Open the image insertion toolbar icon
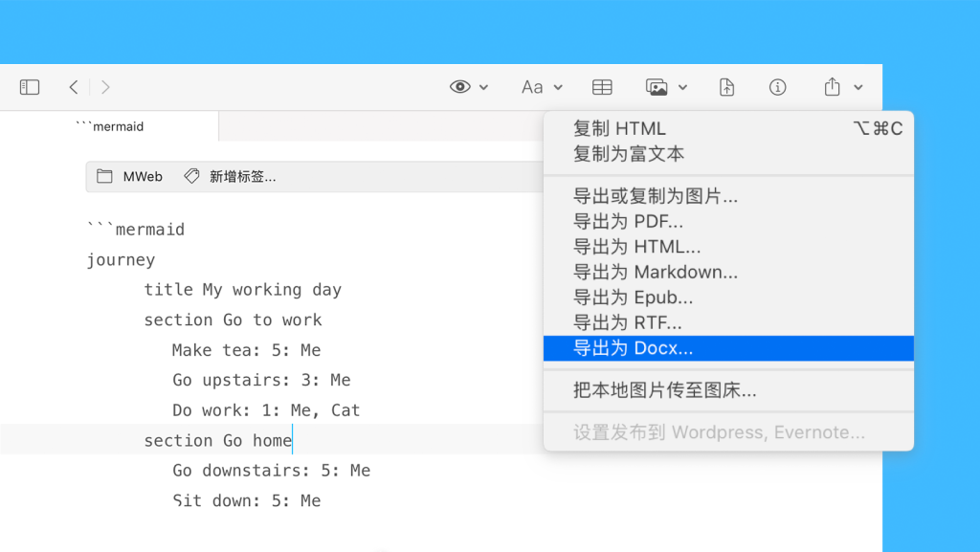The width and height of the screenshot is (980, 552). point(658,87)
